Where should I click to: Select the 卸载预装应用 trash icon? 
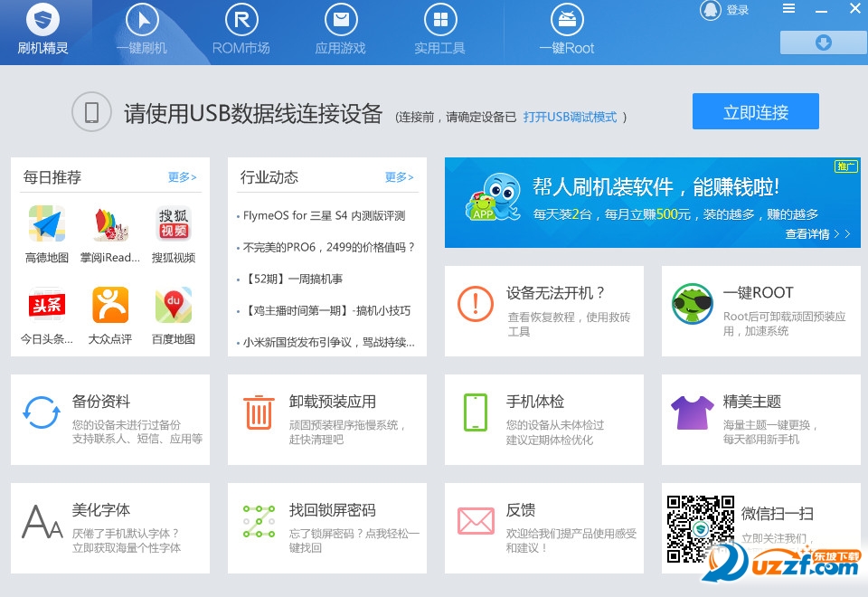click(259, 412)
